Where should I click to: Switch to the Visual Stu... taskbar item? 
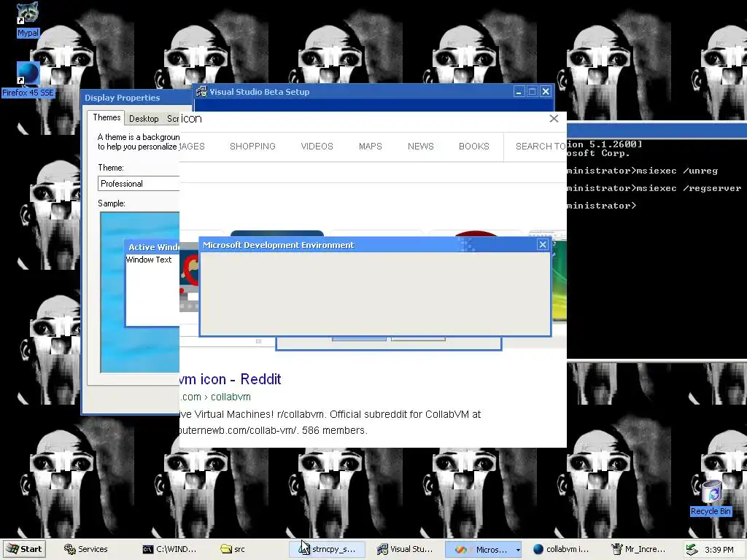[405, 549]
